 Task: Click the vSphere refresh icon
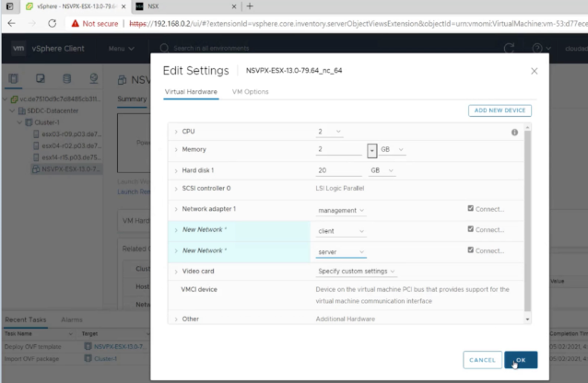pyautogui.click(x=509, y=49)
